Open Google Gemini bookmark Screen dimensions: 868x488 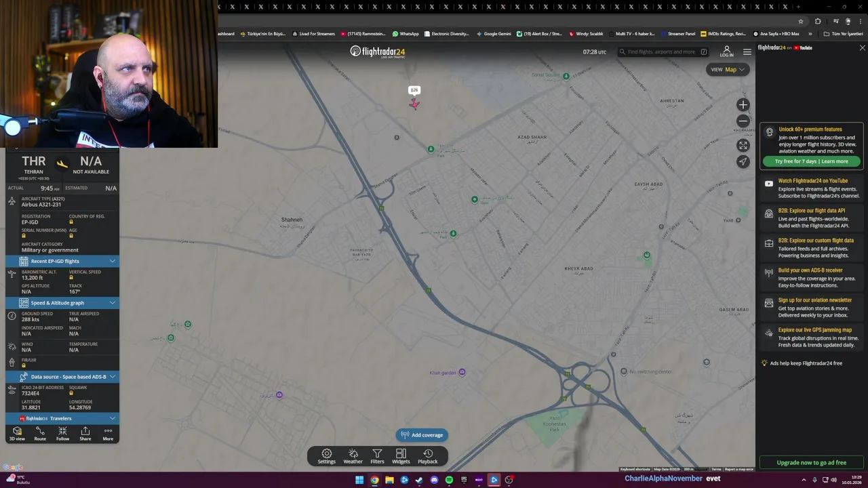pos(494,34)
